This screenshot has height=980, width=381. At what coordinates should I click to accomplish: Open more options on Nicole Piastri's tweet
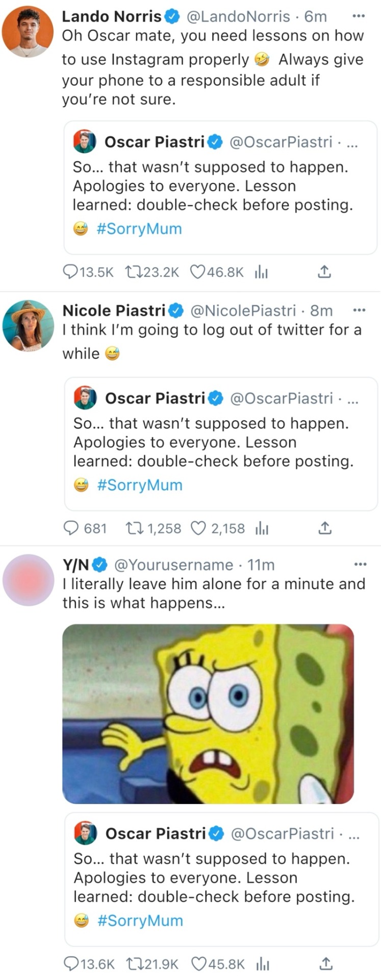(360, 310)
